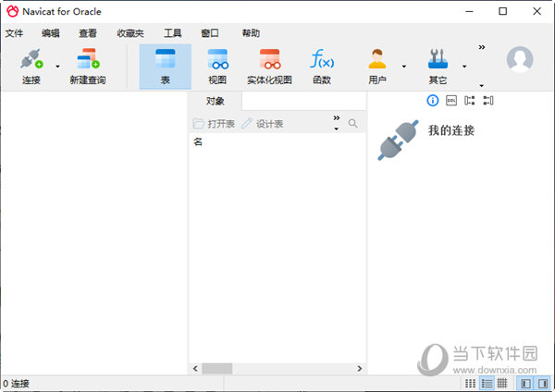This screenshot has width=555, height=392.
Task: Maximize the Navicat window
Action: [502, 11]
